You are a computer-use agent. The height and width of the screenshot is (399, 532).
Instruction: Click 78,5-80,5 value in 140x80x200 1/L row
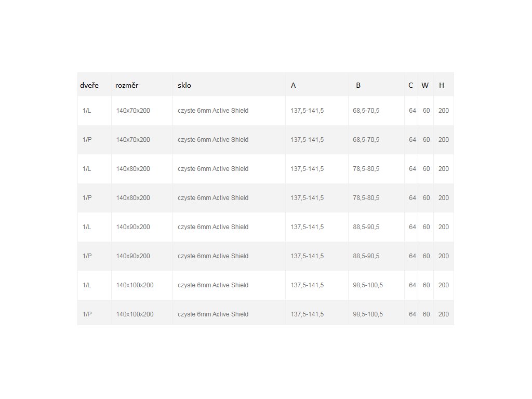(x=366, y=169)
